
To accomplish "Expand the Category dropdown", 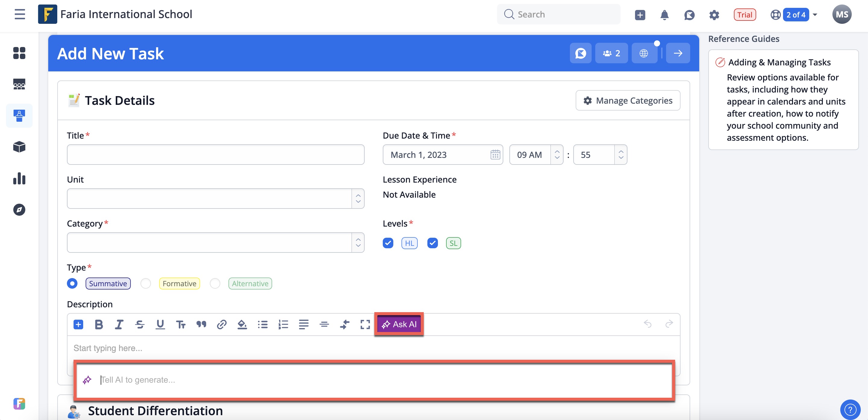I will (x=358, y=243).
